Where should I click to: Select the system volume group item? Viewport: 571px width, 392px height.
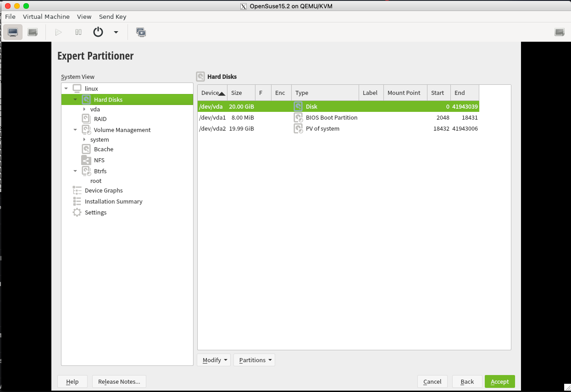coord(100,139)
